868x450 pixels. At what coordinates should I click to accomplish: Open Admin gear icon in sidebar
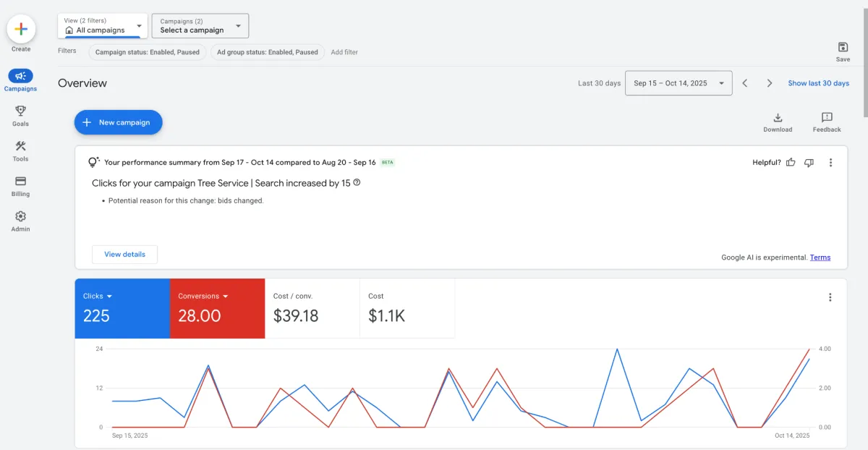[20, 216]
